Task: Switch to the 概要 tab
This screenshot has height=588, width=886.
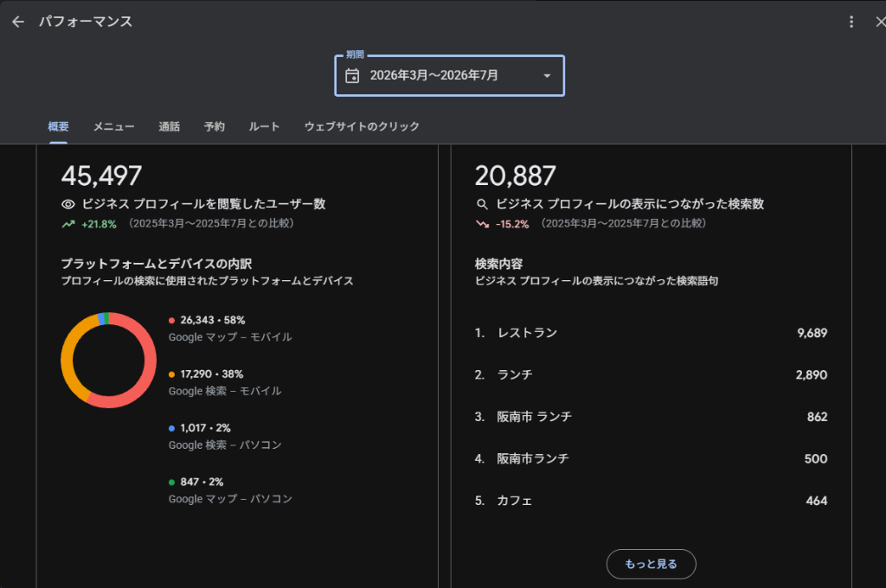Action: tap(58, 126)
